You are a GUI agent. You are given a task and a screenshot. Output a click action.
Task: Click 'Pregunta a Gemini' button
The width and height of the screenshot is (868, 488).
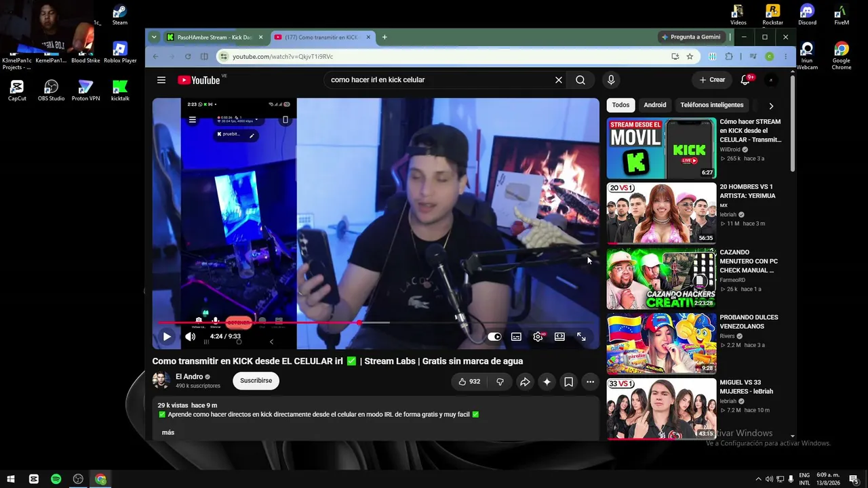691,37
